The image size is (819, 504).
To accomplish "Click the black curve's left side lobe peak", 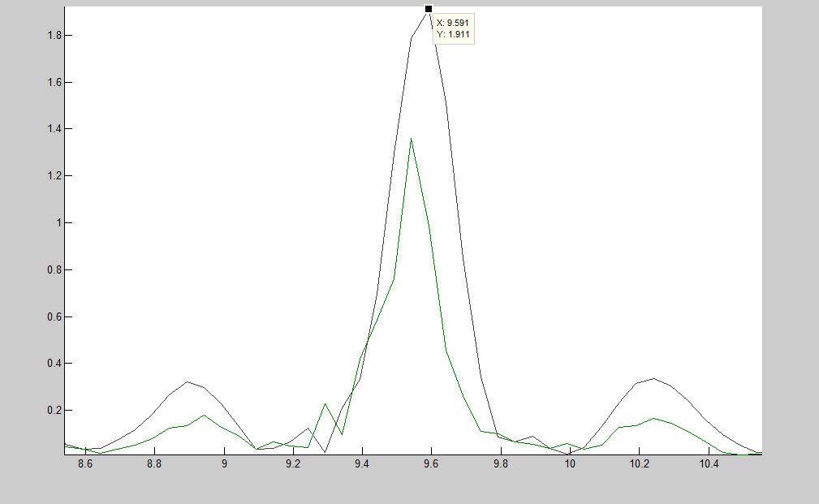I will click(x=187, y=381).
